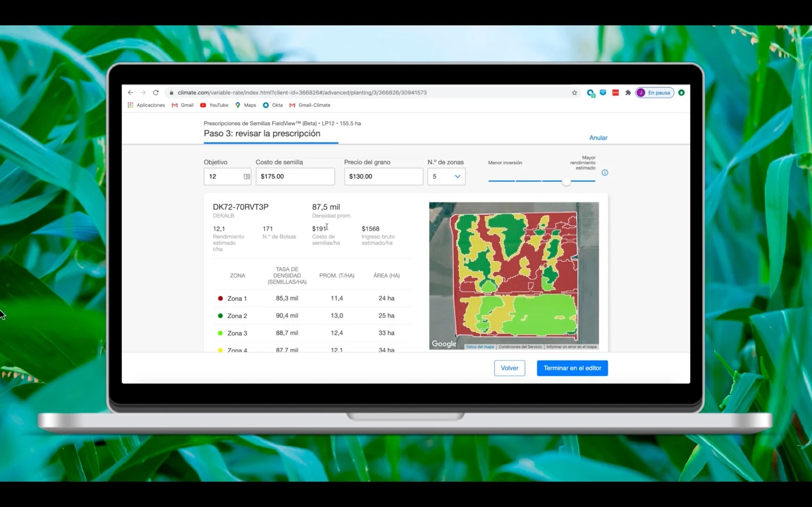Open the Aplicaciones bookmark
Viewport: 812px width, 507px height.
[146, 105]
